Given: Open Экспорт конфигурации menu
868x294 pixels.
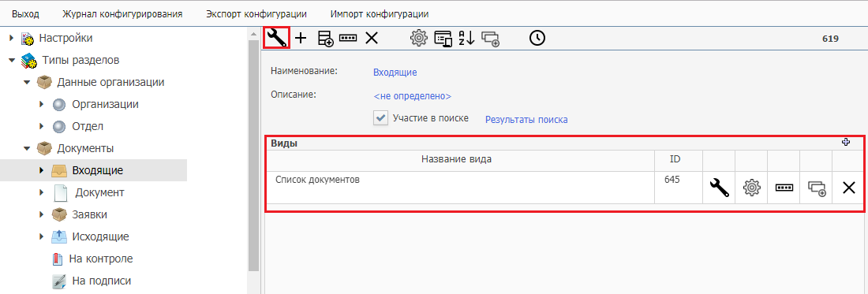Looking at the screenshot, I should (x=256, y=13).
